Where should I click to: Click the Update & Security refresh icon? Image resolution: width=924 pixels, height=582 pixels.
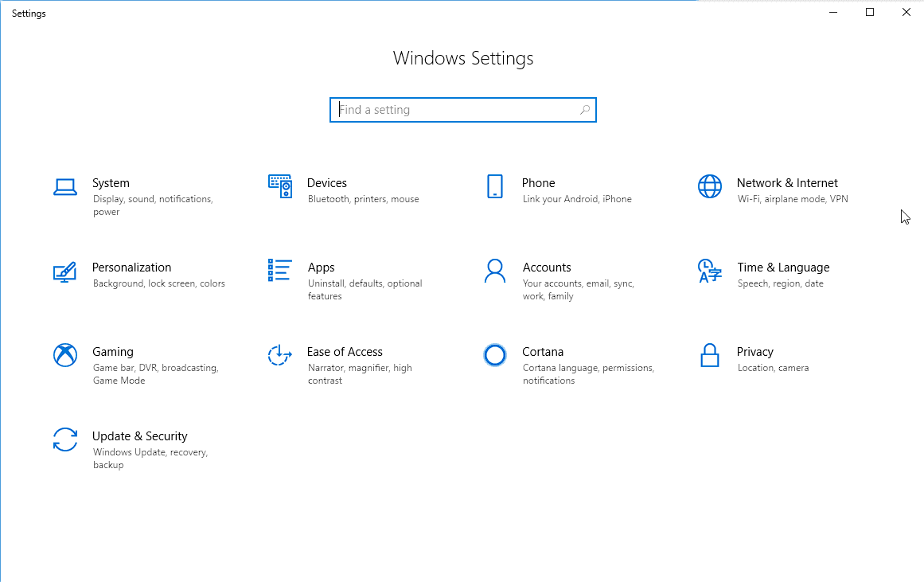click(65, 439)
